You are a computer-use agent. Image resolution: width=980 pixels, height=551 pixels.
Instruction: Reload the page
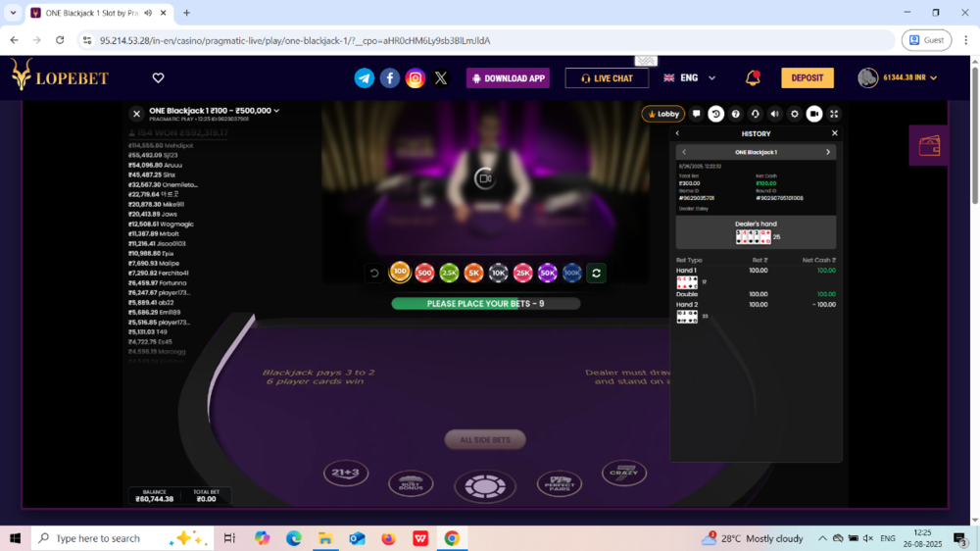coord(60,40)
